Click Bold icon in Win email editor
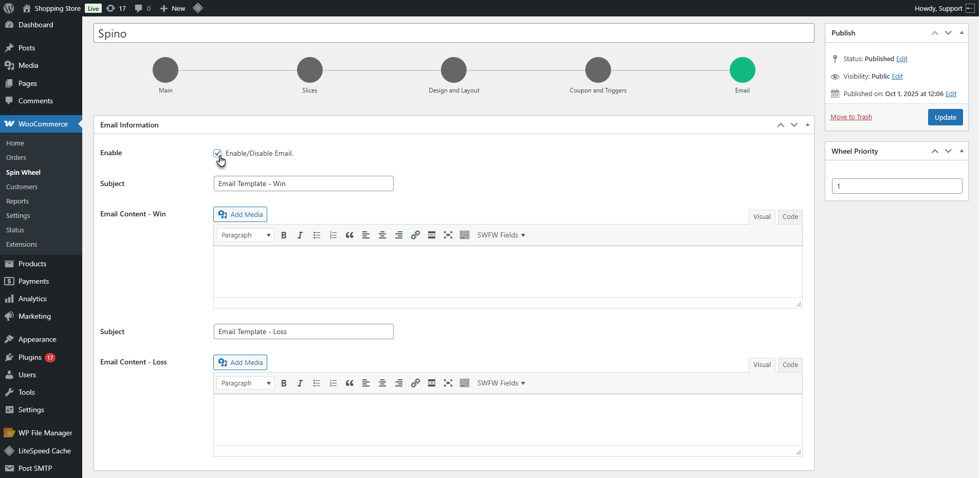This screenshot has width=980, height=478. [284, 235]
